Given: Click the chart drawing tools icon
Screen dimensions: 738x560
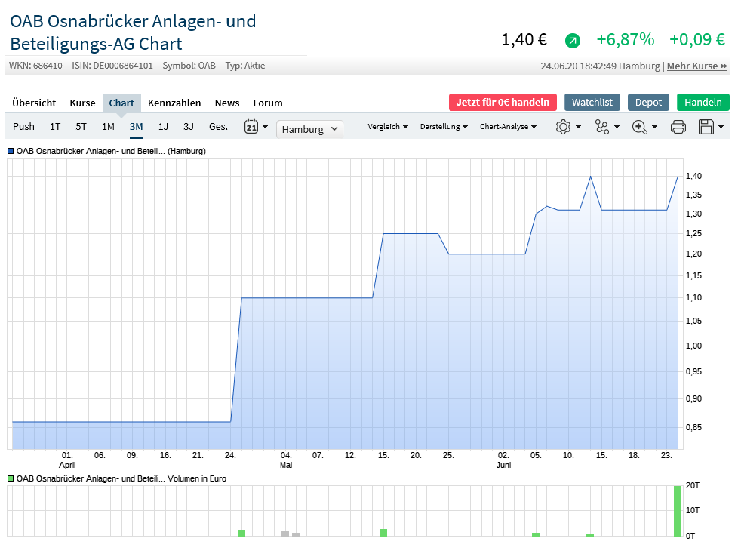Looking at the screenshot, I should 602,127.
